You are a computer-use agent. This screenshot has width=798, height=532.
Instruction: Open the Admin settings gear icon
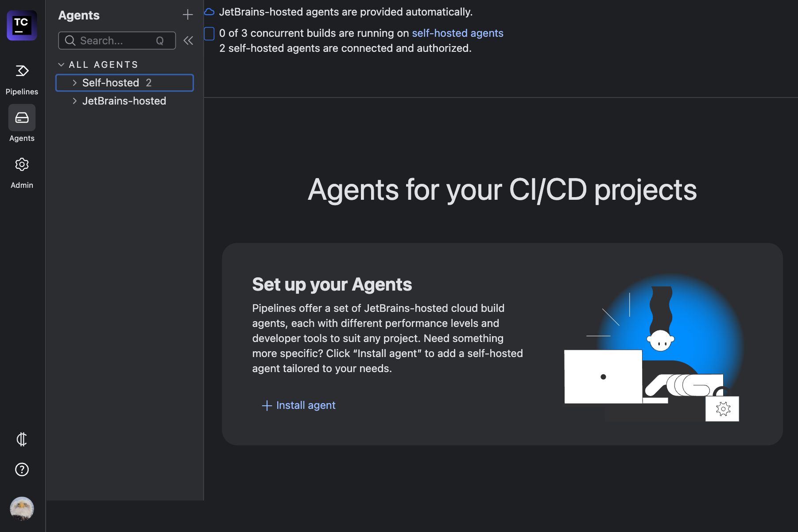[x=21, y=164]
